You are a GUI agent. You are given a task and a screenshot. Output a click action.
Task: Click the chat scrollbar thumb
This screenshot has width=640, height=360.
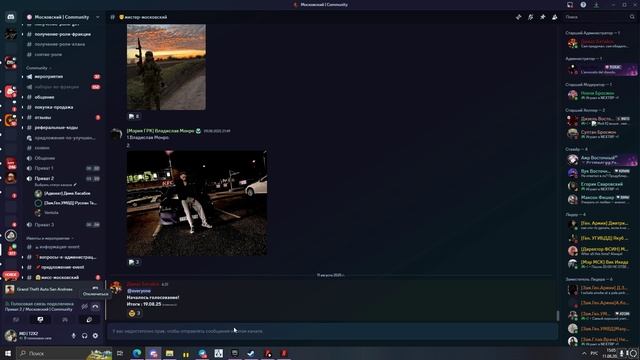558,316
